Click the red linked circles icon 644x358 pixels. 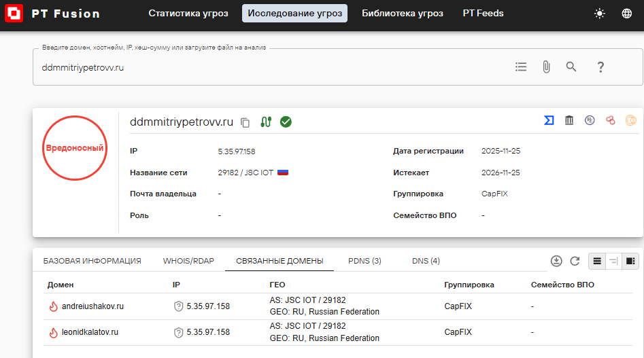pos(610,120)
